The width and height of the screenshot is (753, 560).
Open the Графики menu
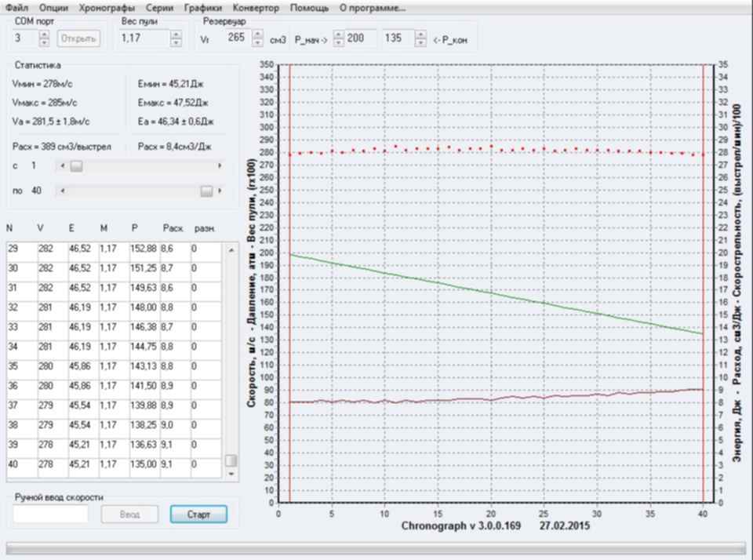202,7
